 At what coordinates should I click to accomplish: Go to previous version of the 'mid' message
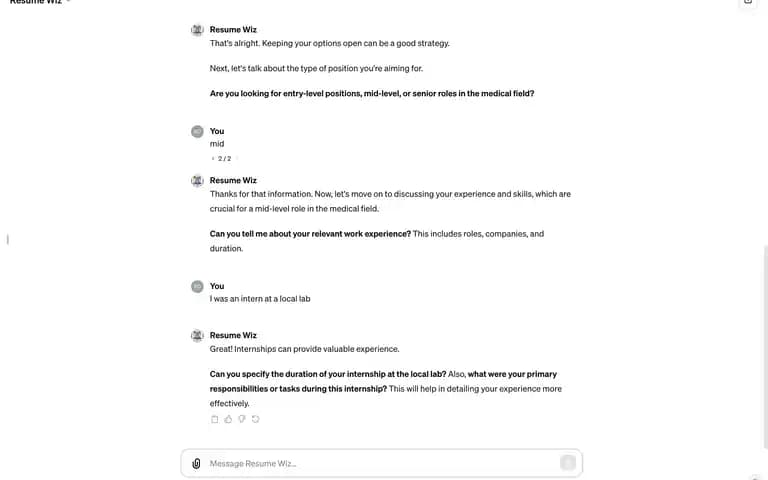(213, 159)
